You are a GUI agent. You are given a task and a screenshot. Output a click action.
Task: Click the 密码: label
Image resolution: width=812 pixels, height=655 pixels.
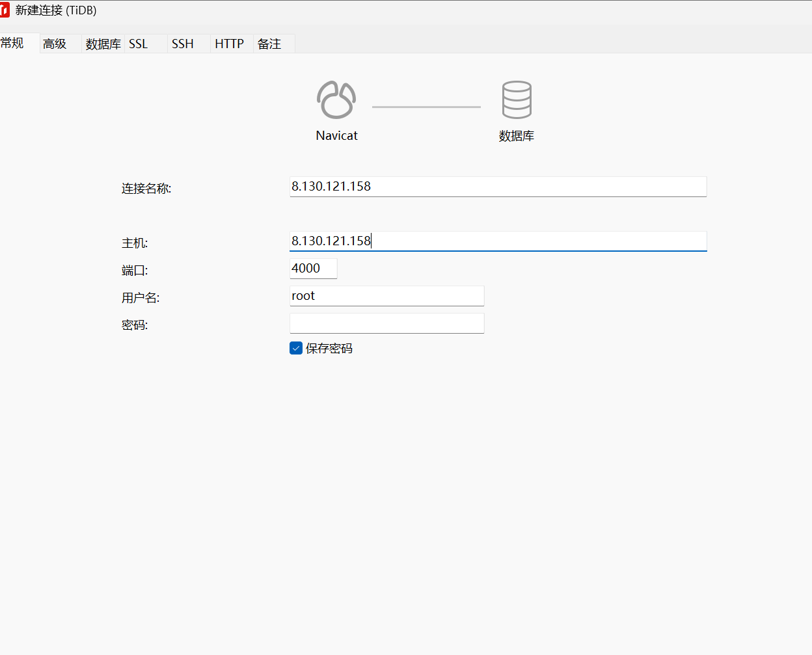coord(135,325)
